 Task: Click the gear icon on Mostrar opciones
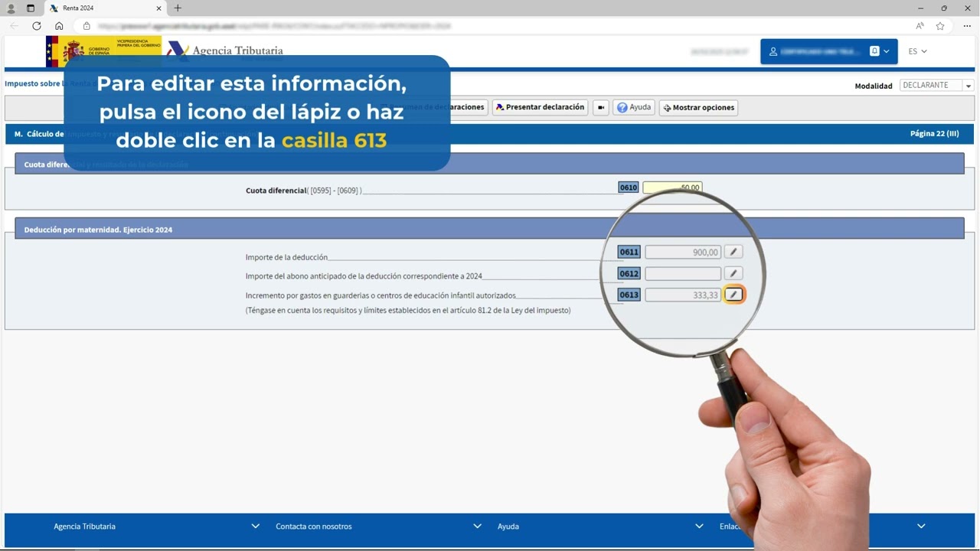click(668, 107)
